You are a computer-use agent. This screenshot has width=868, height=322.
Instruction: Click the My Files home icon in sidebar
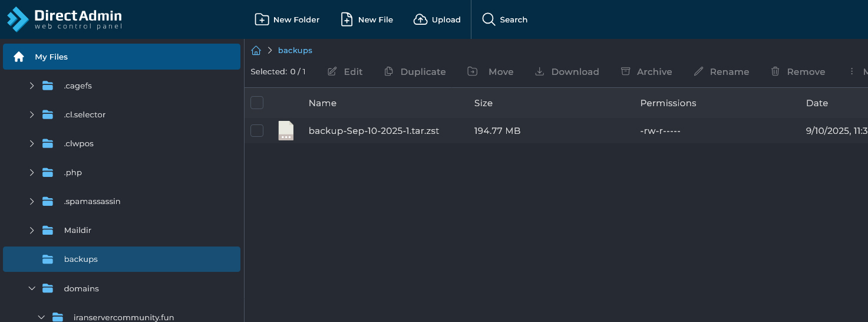[x=19, y=57]
